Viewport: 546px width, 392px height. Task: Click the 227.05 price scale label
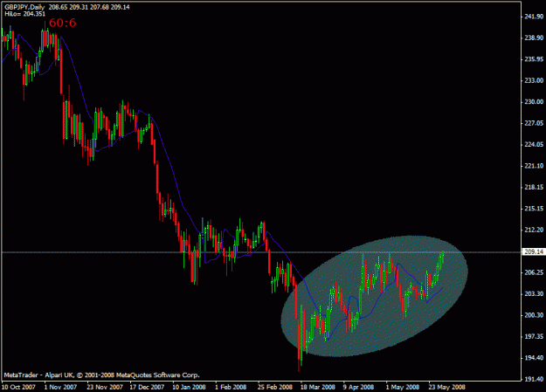(534, 123)
